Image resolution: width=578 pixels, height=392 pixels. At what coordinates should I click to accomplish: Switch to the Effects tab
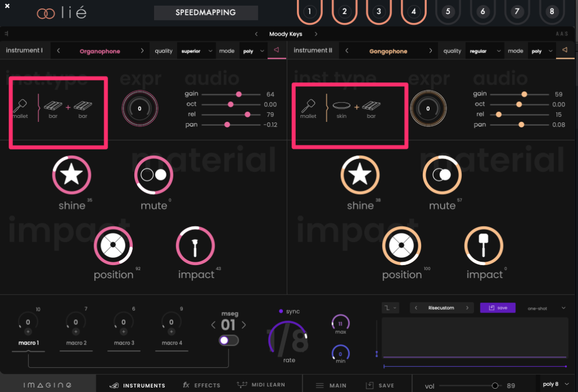[202, 385]
